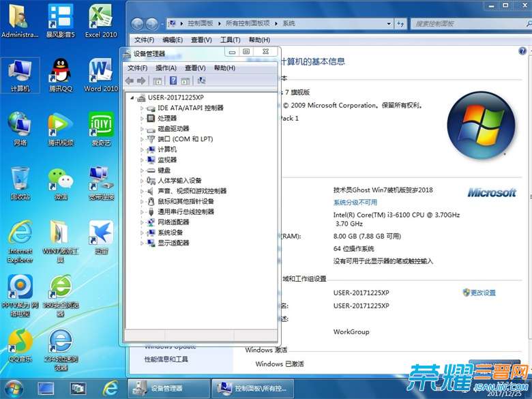This screenshot has height=399, width=532.
Task: Select the 网络 desktop icon
Action: point(20,129)
